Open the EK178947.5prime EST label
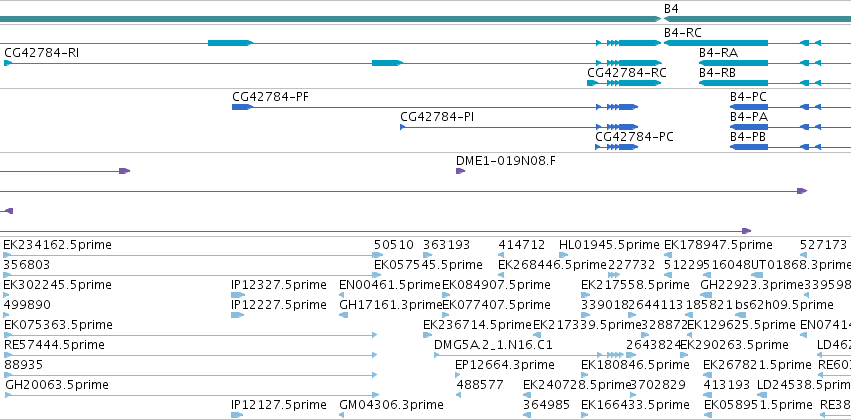Image resolution: width=851 pixels, height=420 pixels. (x=718, y=245)
